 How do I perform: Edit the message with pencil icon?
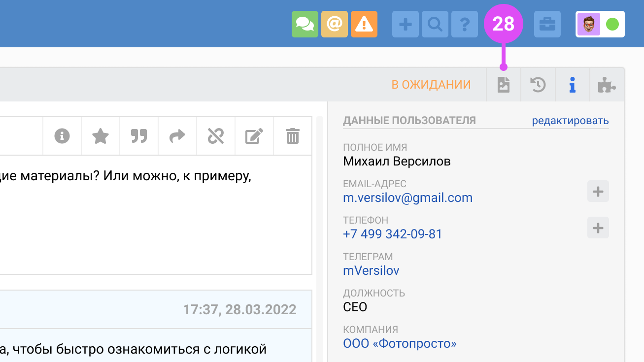254,136
